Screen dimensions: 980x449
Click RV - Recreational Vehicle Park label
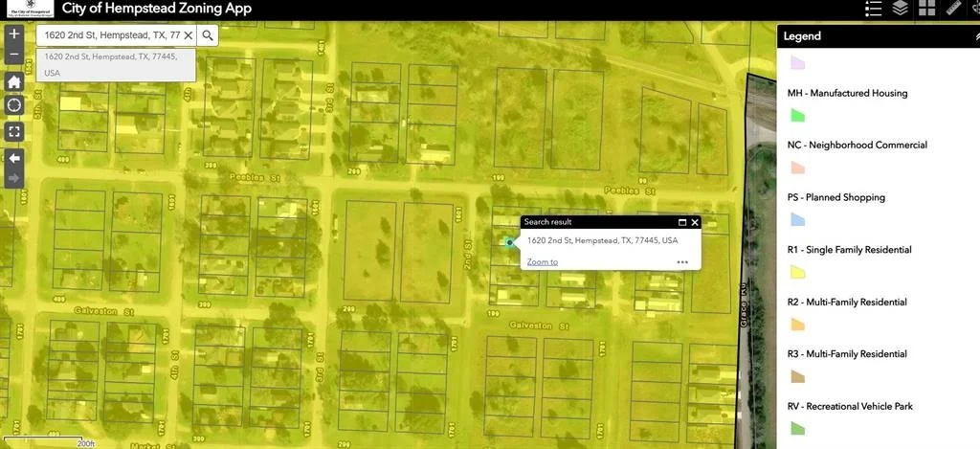pos(850,407)
